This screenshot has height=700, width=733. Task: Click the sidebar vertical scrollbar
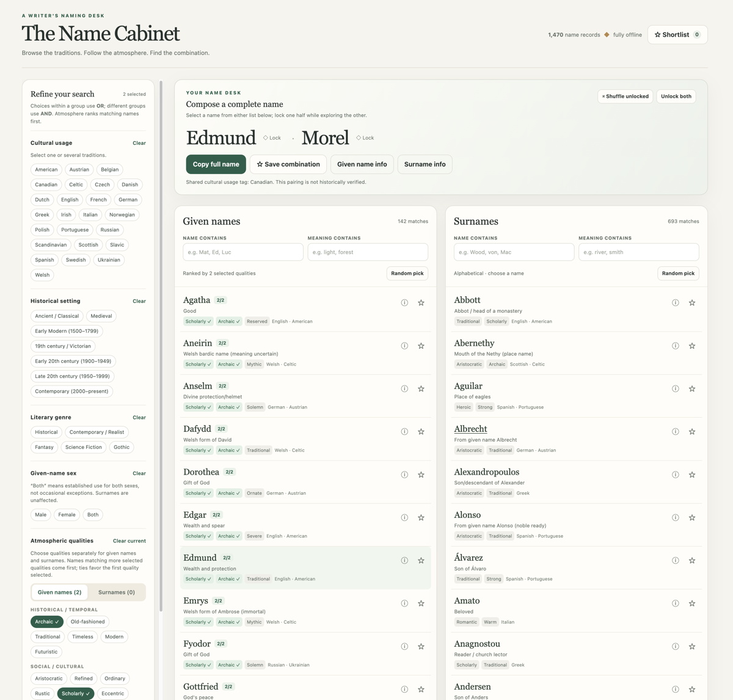pos(161,345)
